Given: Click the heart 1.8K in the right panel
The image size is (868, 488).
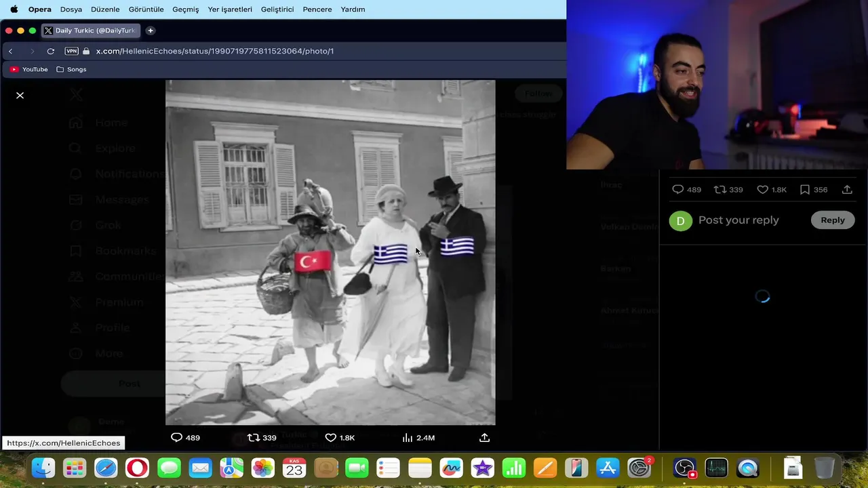Looking at the screenshot, I should (772, 190).
